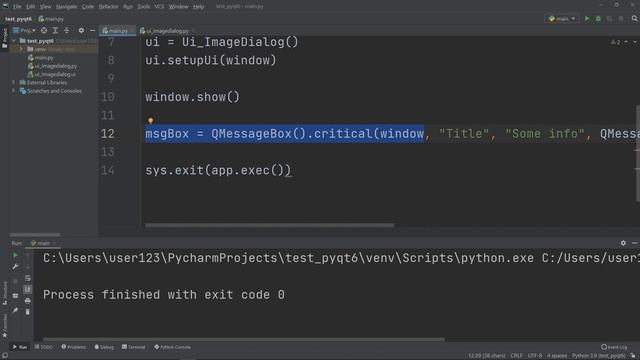The width and height of the screenshot is (640, 360).
Task: Open the Help menu
Action: 198,7
